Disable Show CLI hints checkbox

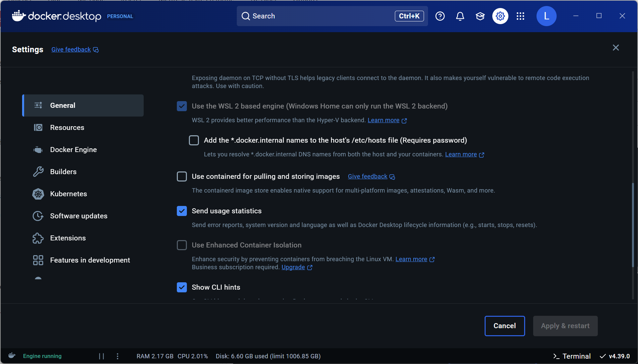pyautogui.click(x=182, y=287)
